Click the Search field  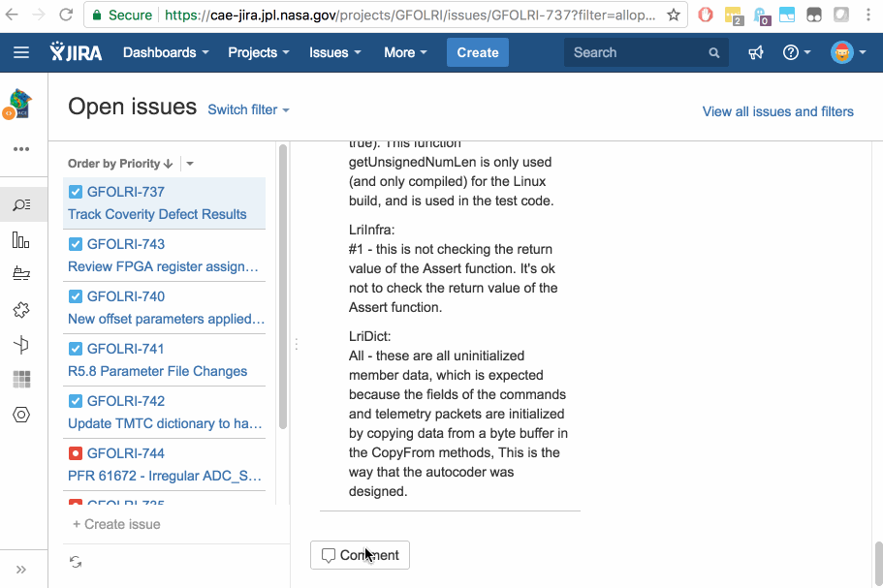646,52
